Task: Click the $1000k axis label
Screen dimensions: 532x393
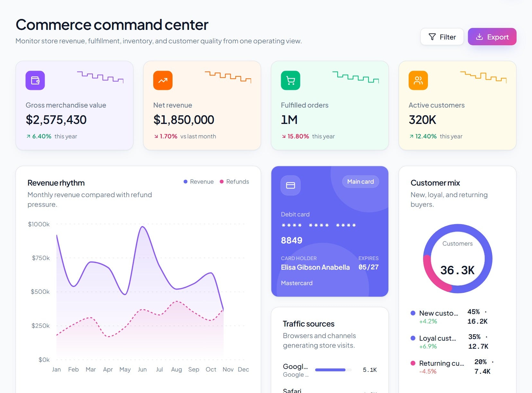Action: [x=39, y=224]
